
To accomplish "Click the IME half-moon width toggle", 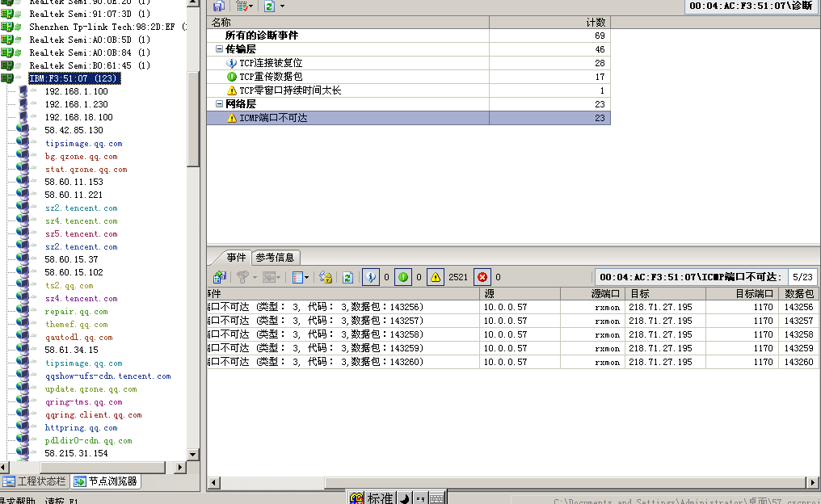I will (404, 498).
